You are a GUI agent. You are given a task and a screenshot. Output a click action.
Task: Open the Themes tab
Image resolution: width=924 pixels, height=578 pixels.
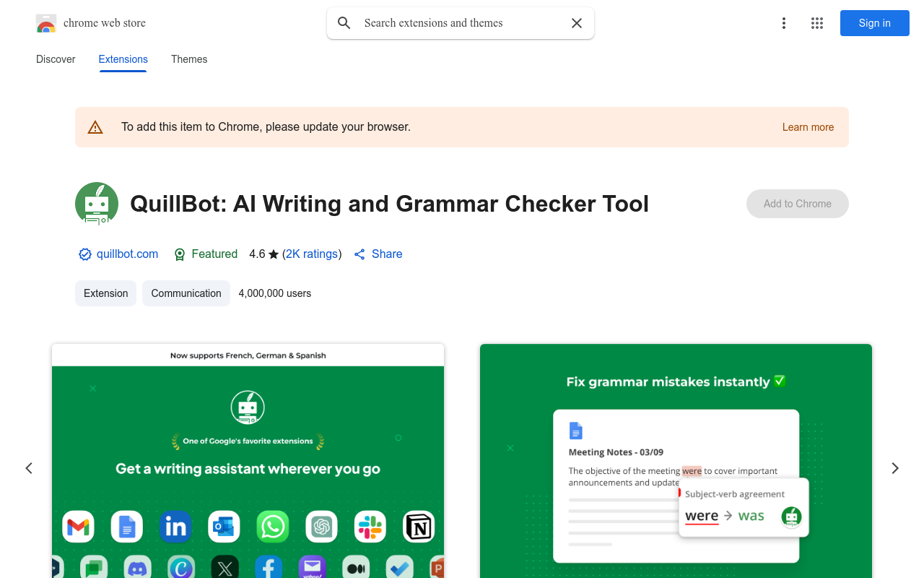(x=189, y=59)
